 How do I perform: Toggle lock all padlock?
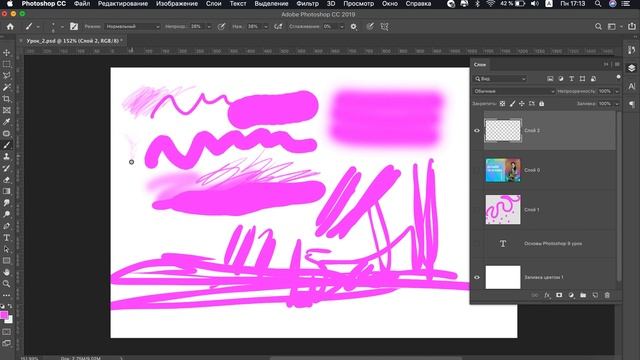(542, 104)
